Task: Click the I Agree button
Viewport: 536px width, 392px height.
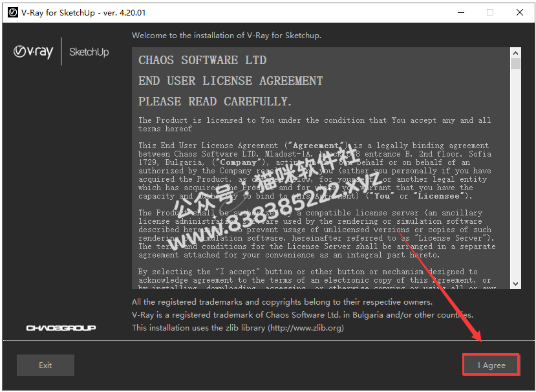Action: 491,365
